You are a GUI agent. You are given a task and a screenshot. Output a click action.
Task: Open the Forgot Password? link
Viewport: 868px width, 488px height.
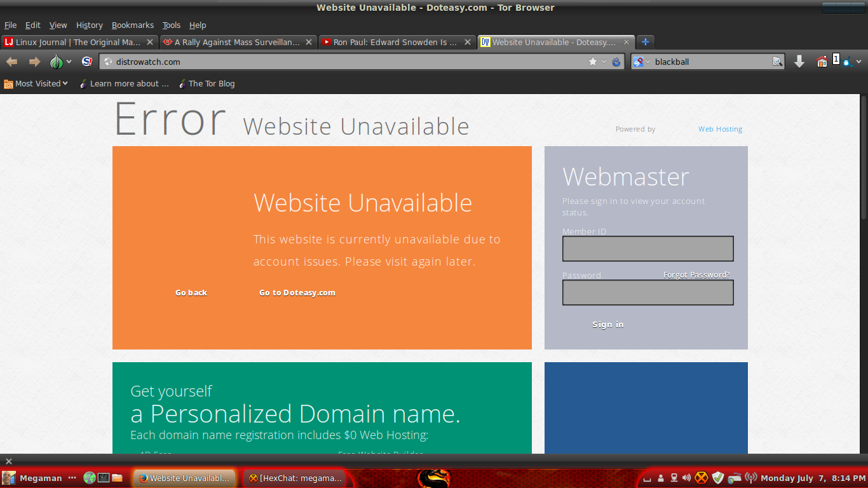[x=696, y=274]
